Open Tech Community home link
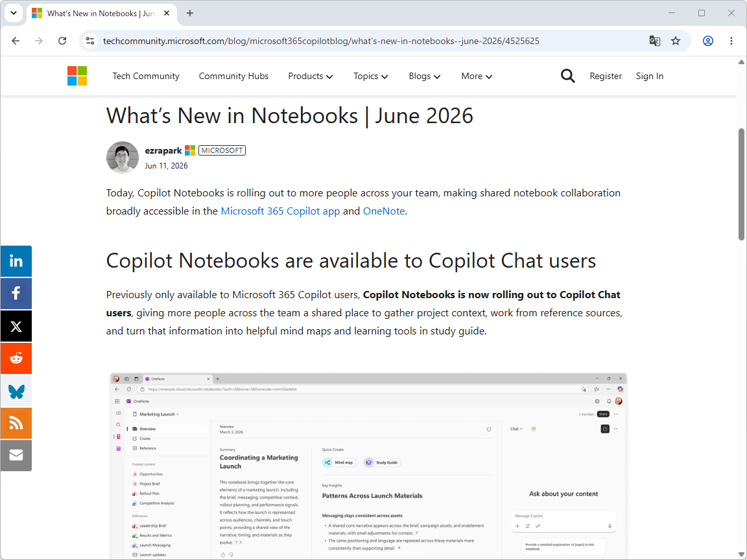Viewport: 747px width, 560px height. click(x=146, y=76)
